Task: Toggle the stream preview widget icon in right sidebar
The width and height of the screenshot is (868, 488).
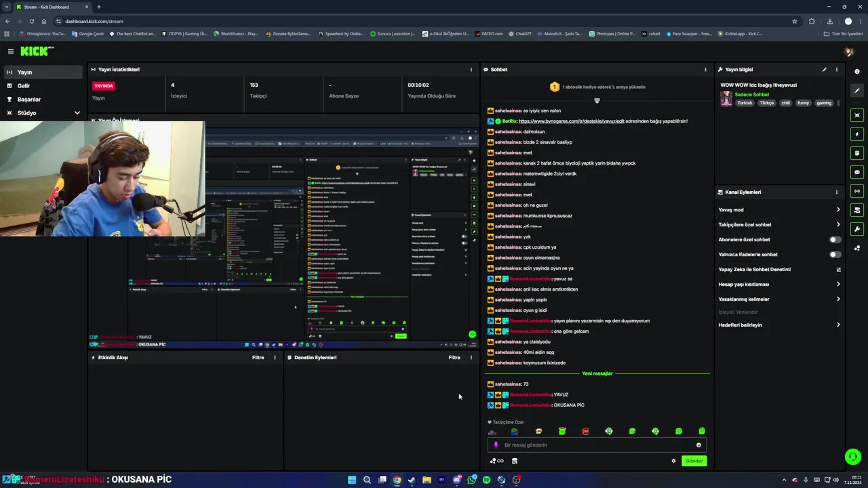Action: (x=857, y=115)
